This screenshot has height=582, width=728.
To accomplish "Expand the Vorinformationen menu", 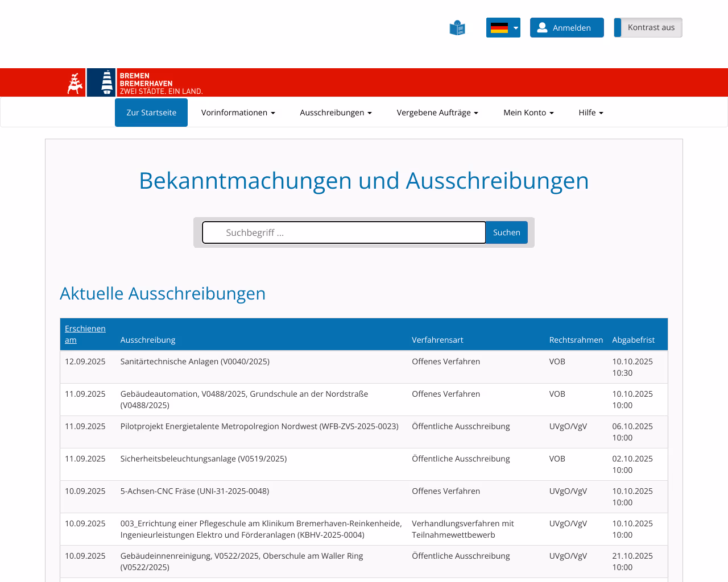I will (x=238, y=113).
